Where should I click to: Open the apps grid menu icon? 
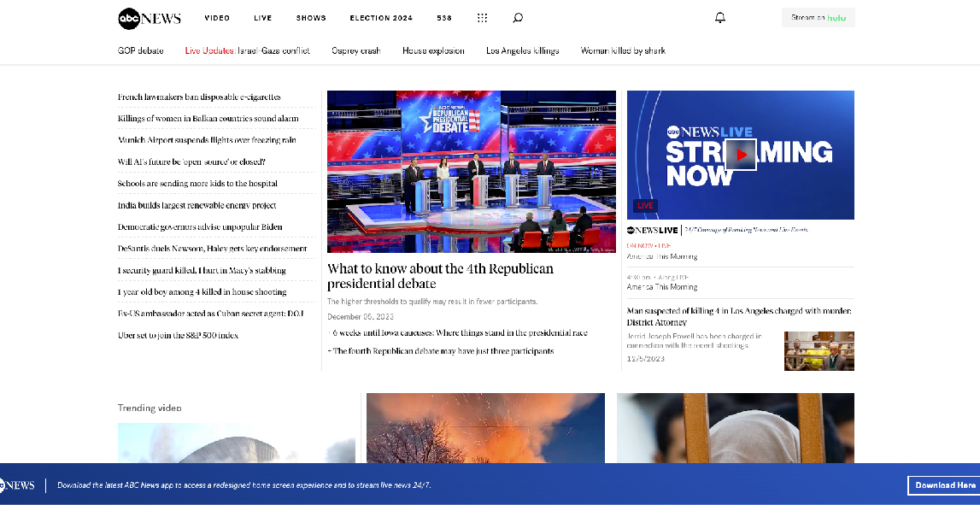tap(483, 17)
